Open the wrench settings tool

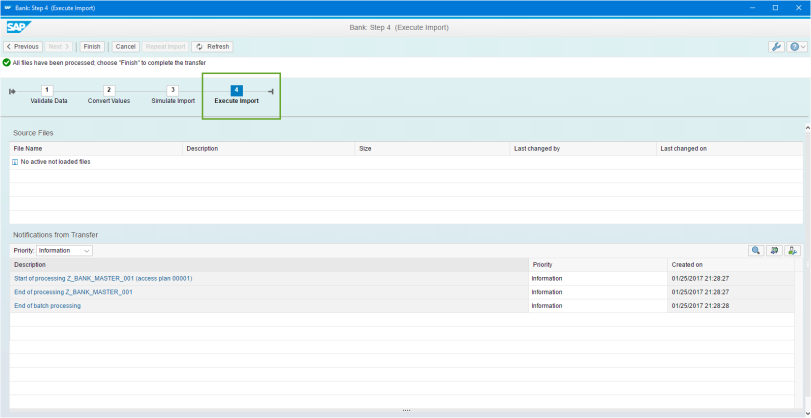pyautogui.click(x=776, y=47)
